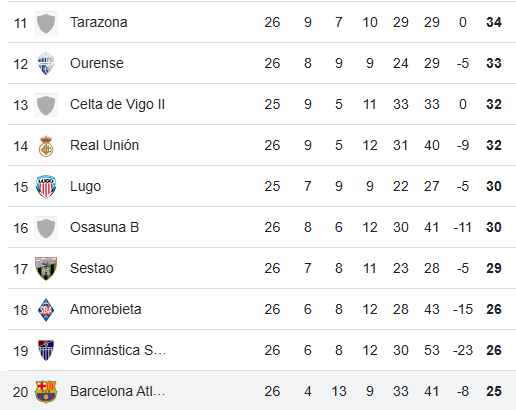Screen dimensions: 516x410
Task: Open the Tarazona team link
Action: coord(99,22)
